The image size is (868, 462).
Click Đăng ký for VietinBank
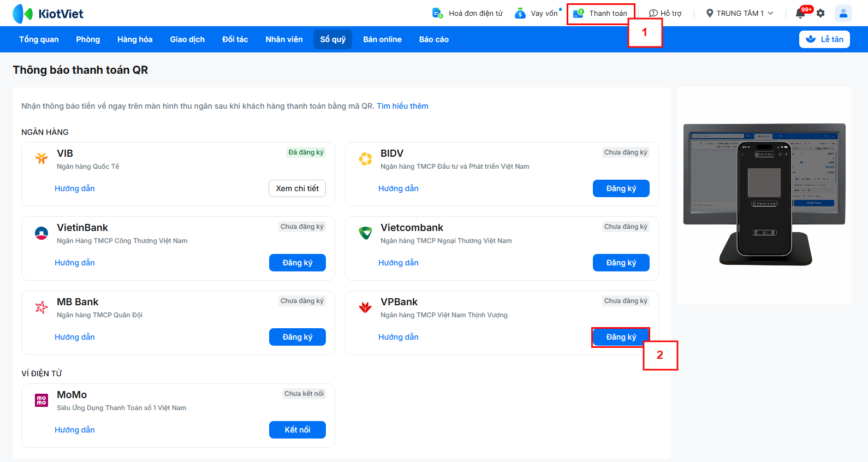pos(298,263)
